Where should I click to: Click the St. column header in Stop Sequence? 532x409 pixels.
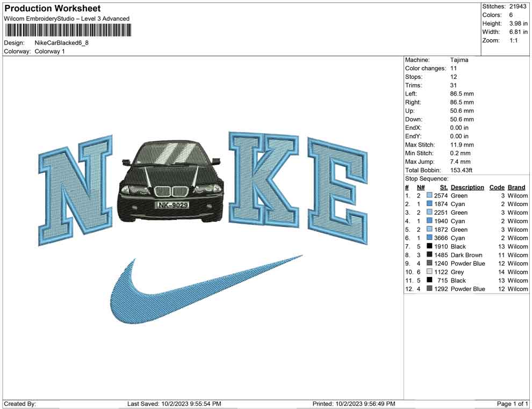[x=443, y=187]
